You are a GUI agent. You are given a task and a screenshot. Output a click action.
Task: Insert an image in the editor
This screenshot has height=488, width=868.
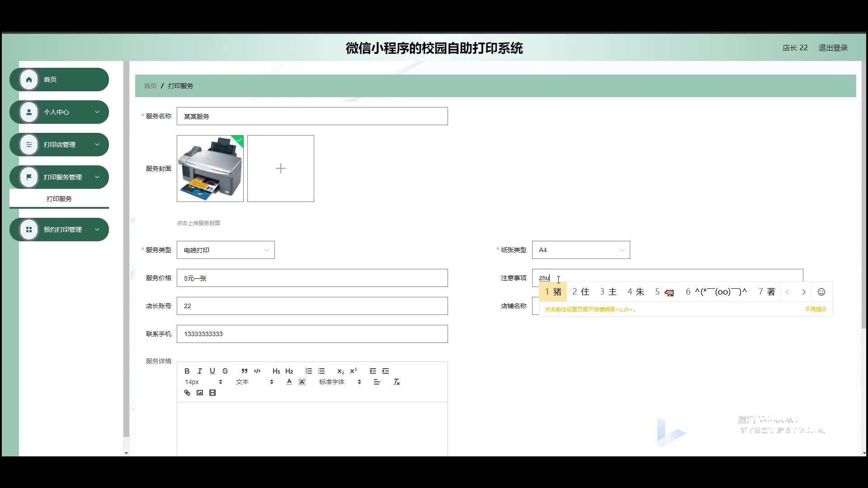(200, 393)
